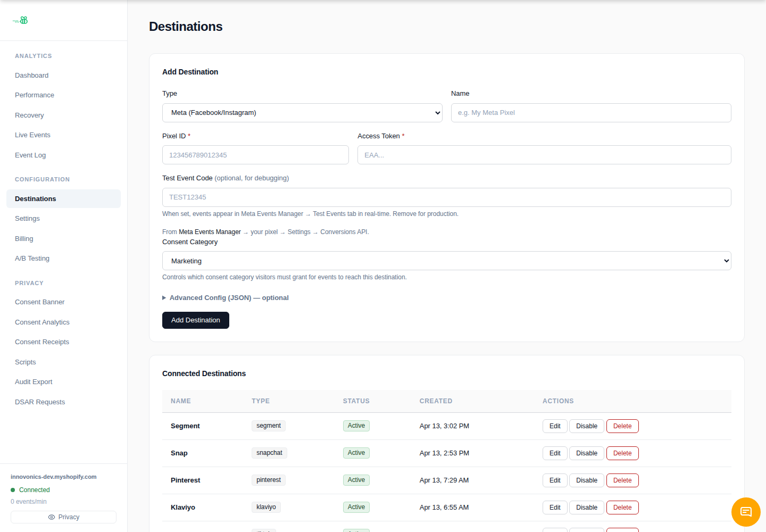Delete the Pinterest destination
Viewport: 766px width, 532px height.
(x=622, y=480)
